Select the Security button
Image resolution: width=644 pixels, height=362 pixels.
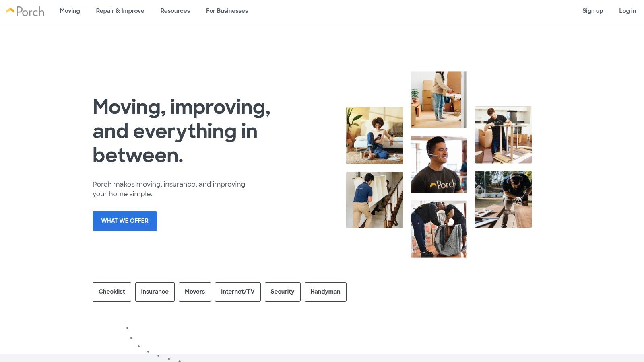tap(283, 292)
